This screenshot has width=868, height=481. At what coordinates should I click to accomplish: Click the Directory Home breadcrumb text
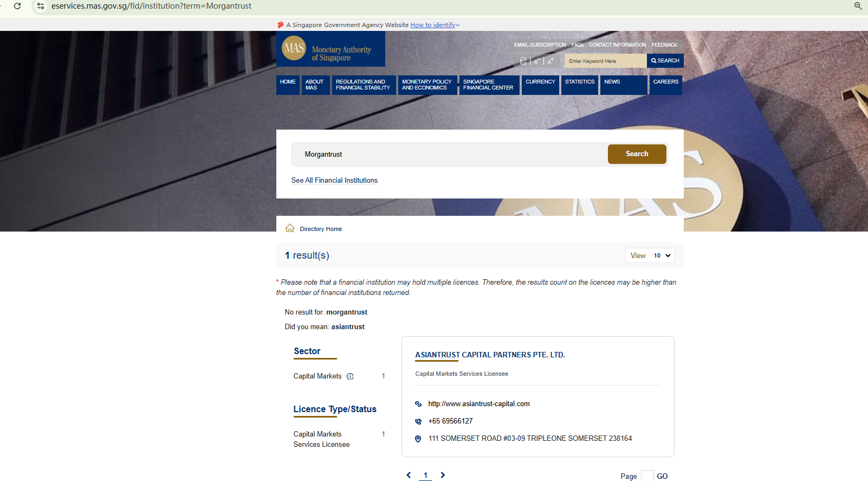point(321,229)
